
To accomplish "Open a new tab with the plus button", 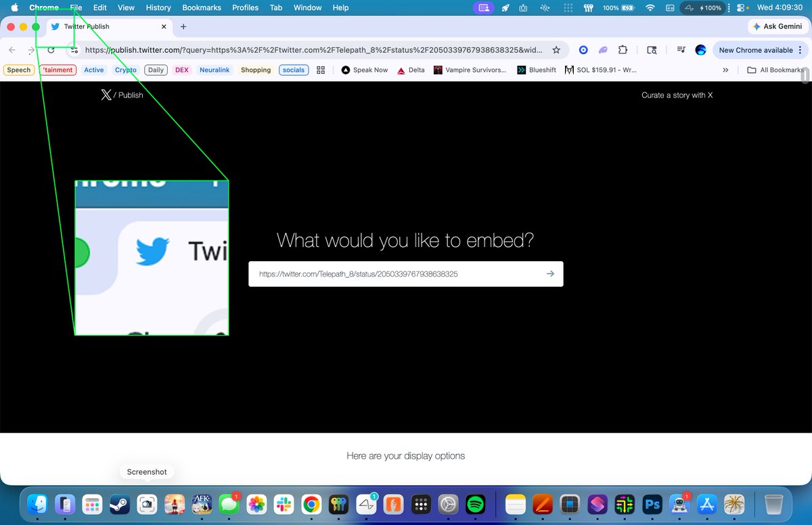I will [x=183, y=26].
